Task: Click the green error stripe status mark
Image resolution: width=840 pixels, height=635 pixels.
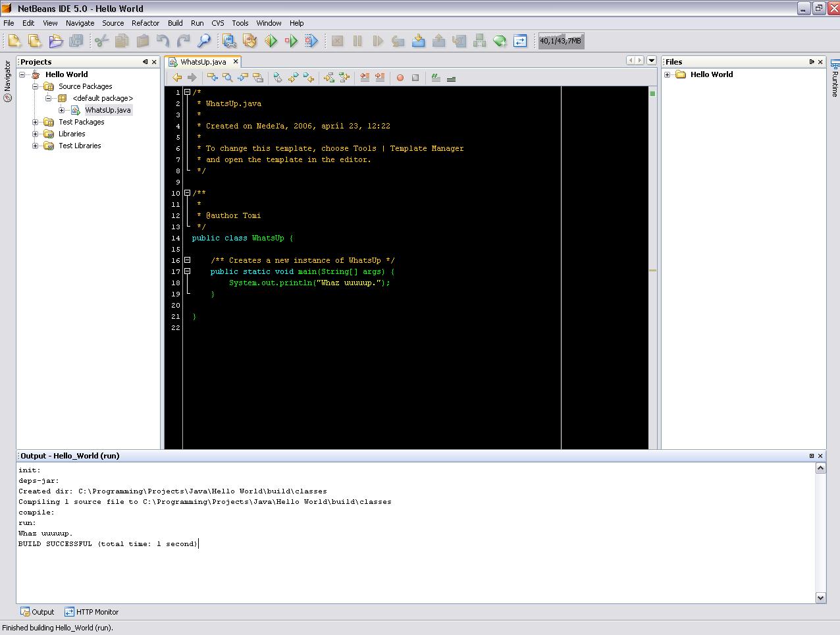Action: pyautogui.click(x=652, y=94)
